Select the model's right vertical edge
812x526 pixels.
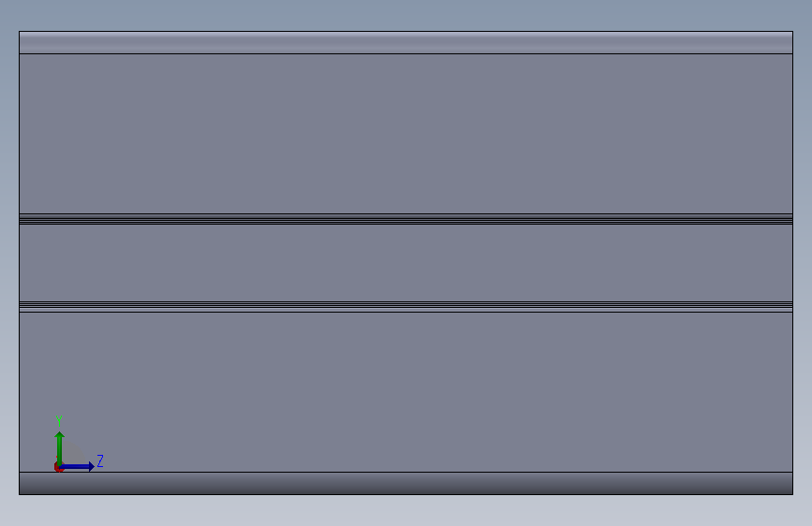coord(793,263)
